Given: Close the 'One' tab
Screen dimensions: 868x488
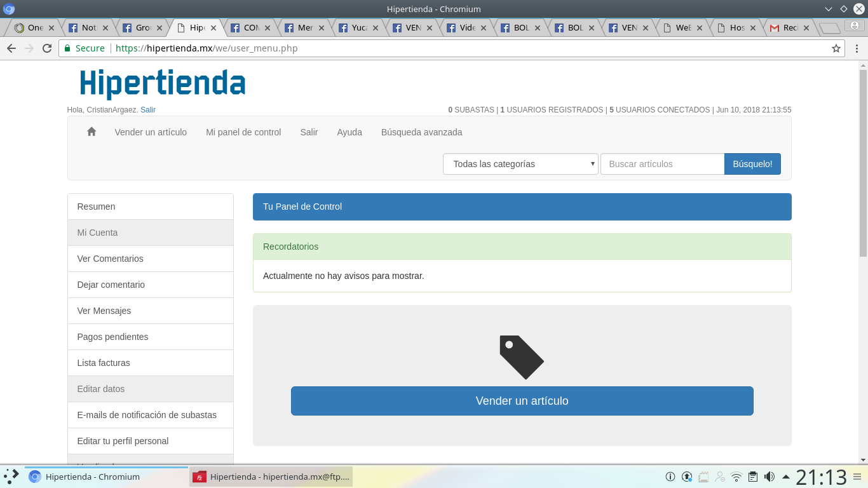Looking at the screenshot, I should coord(51,28).
